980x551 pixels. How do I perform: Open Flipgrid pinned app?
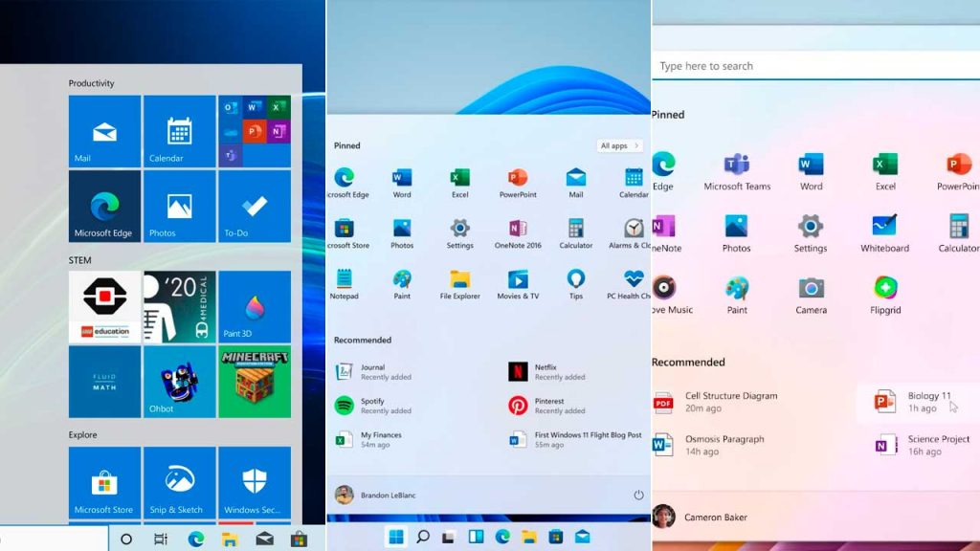(x=885, y=295)
